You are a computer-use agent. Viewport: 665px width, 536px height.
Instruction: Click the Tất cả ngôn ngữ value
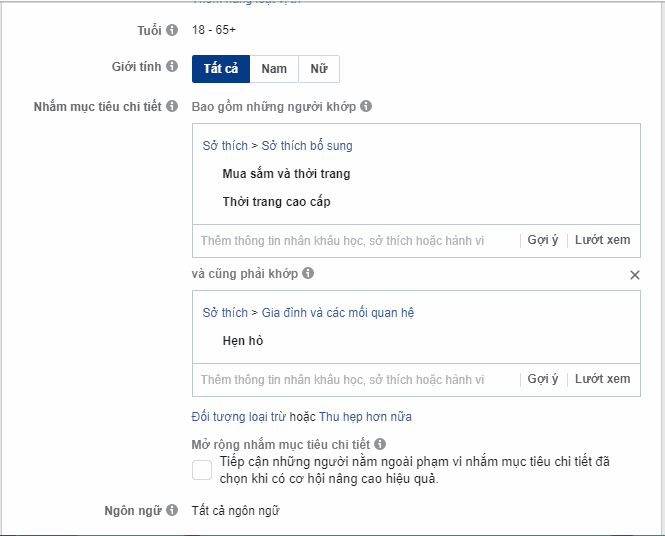pyautogui.click(x=235, y=511)
